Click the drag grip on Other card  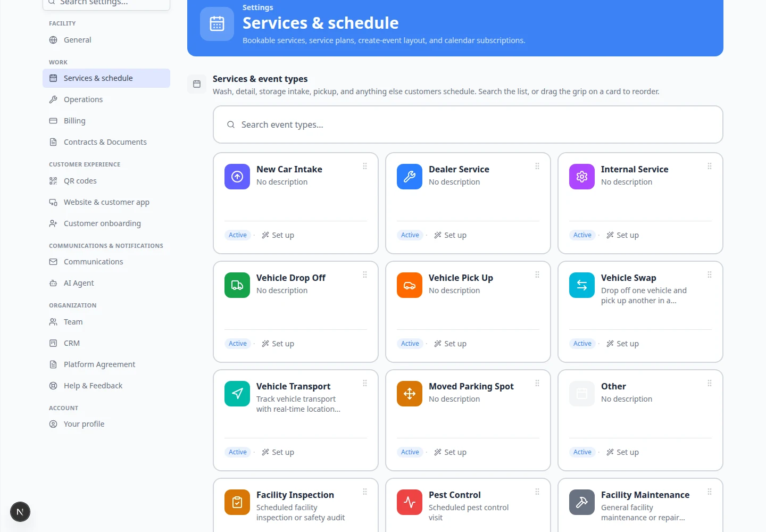click(710, 383)
